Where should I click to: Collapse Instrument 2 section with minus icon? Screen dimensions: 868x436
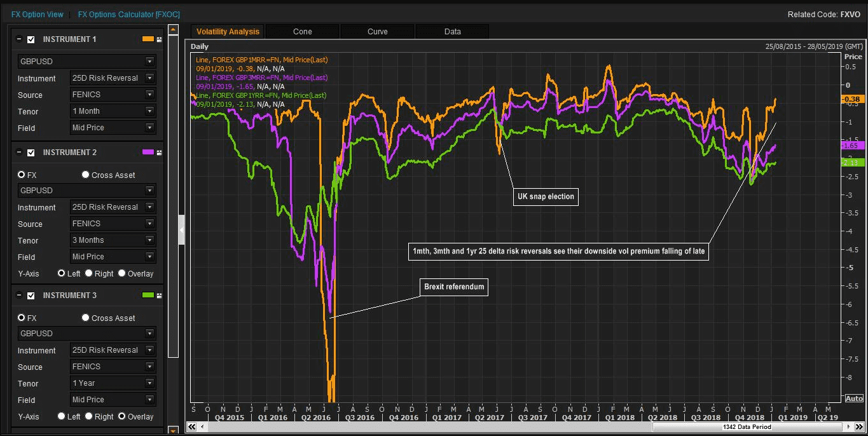[19, 153]
